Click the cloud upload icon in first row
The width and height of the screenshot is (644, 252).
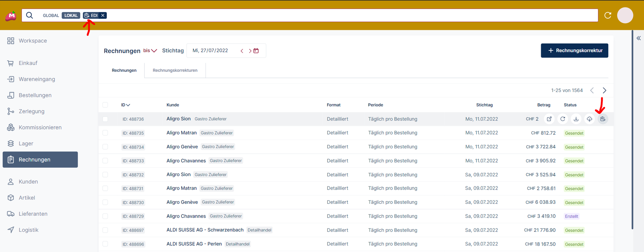tap(589, 119)
